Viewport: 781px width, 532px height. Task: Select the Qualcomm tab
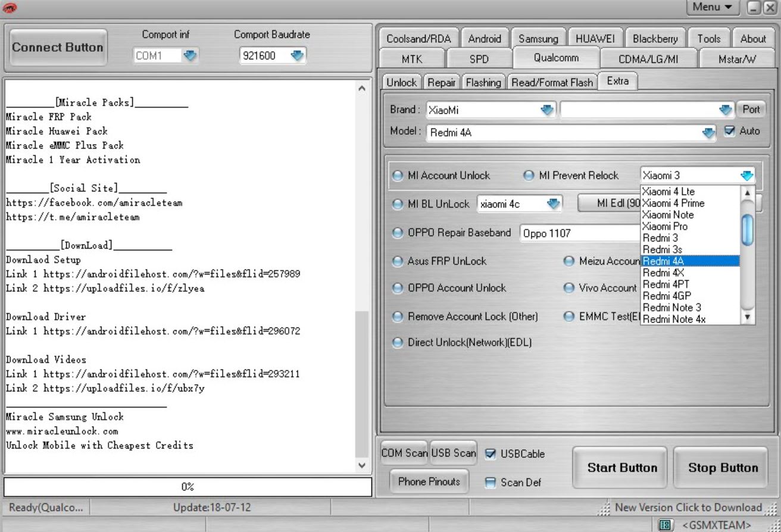(x=556, y=58)
